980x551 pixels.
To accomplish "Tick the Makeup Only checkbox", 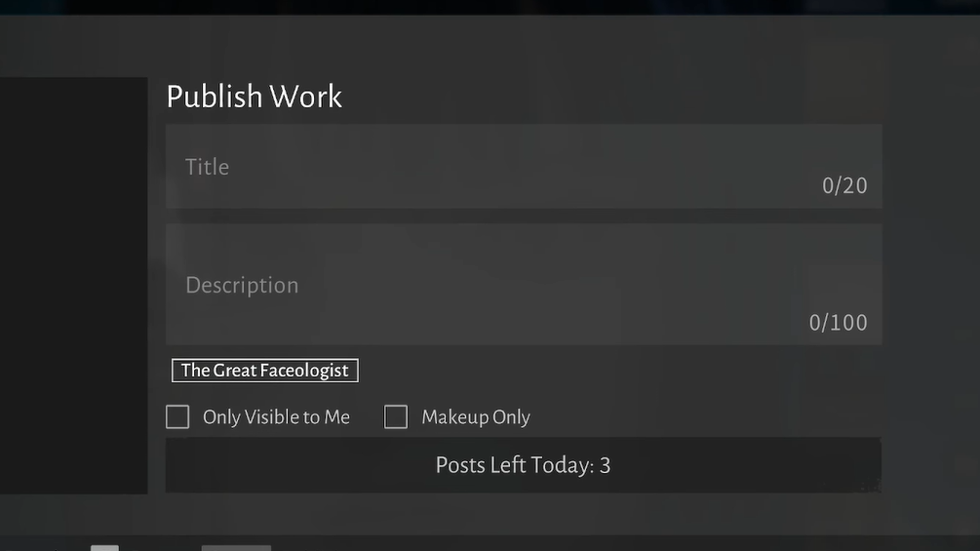I will 396,417.
